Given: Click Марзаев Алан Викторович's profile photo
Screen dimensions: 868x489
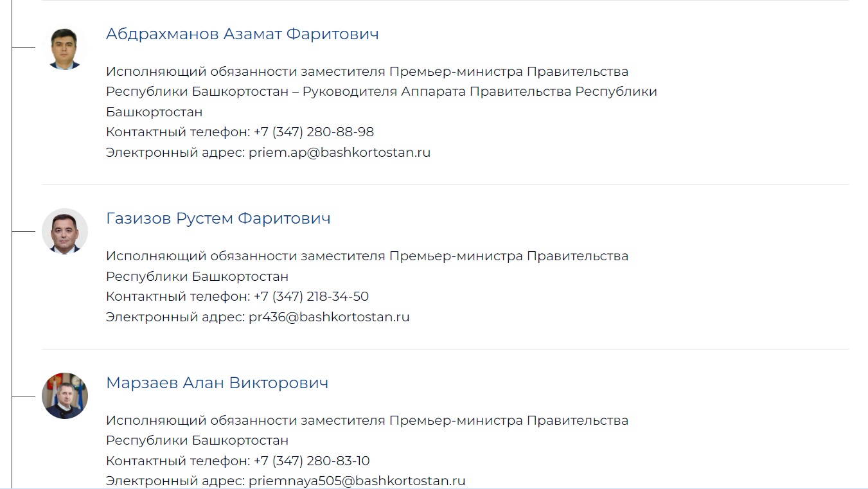Looking at the screenshot, I should click(x=65, y=396).
